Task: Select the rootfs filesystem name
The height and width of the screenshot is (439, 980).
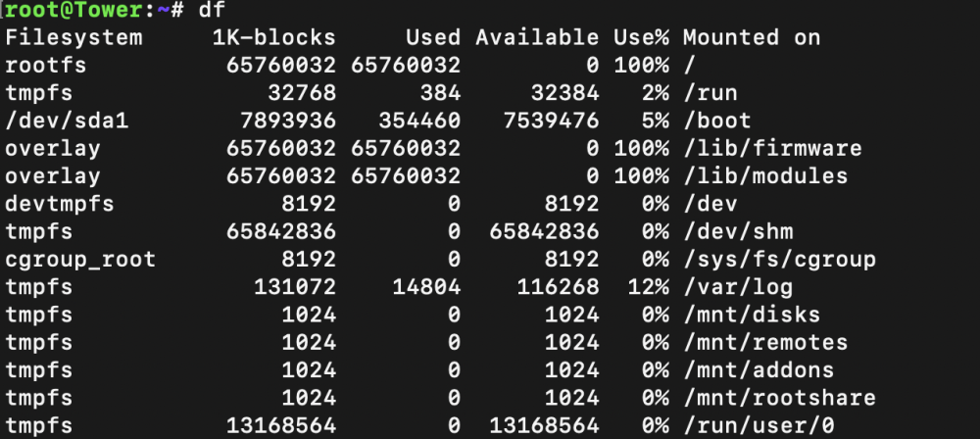Action: point(46,65)
